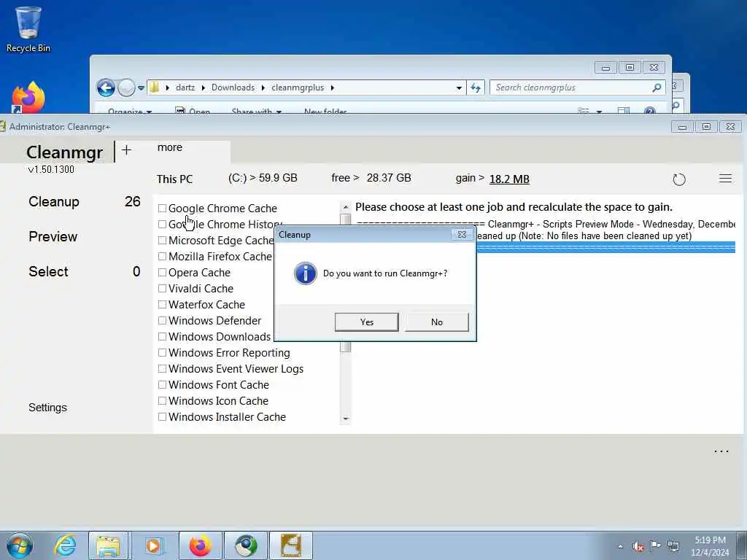Check the Windows Icon Cache box
747x560 pixels.
[x=162, y=401]
